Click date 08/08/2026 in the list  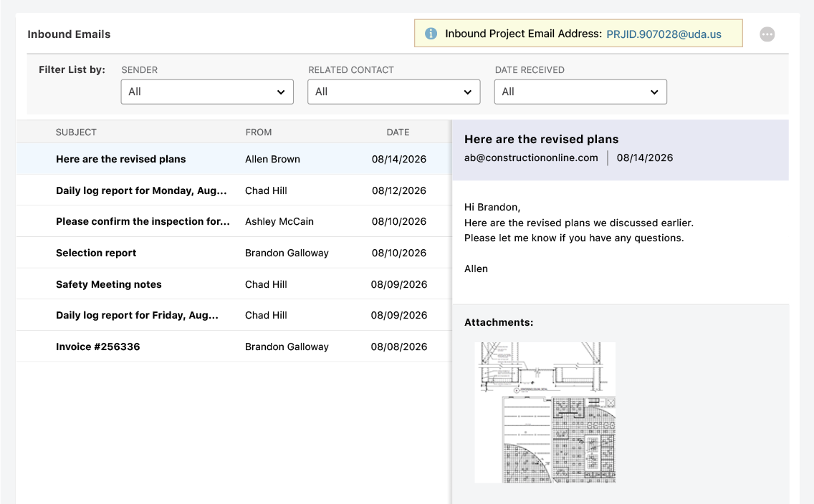coord(398,347)
